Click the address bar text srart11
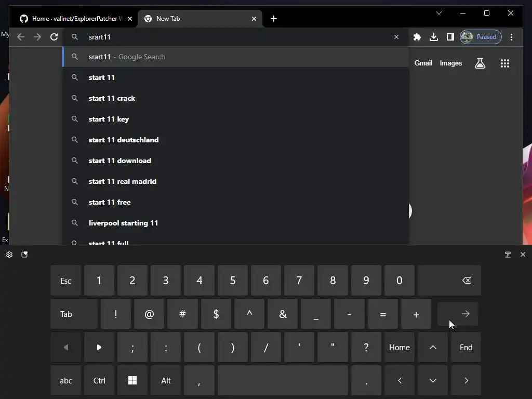This screenshot has width=532, height=399. pyautogui.click(x=99, y=37)
